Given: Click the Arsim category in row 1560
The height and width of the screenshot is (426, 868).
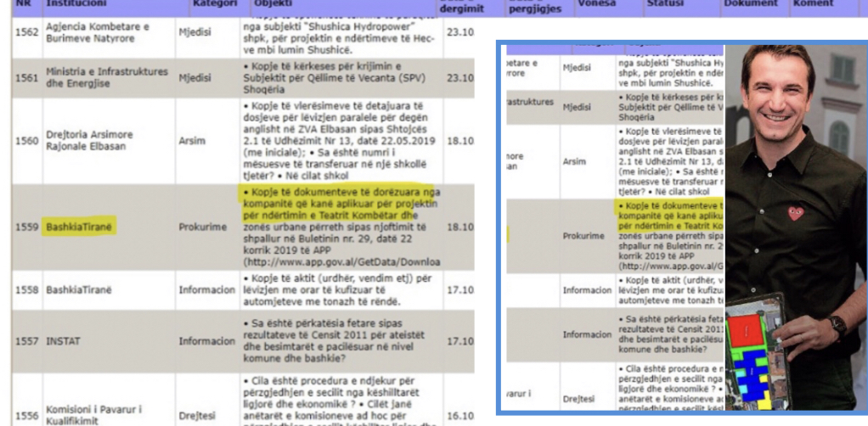Looking at the screenshot, I should tap(192, 141).
